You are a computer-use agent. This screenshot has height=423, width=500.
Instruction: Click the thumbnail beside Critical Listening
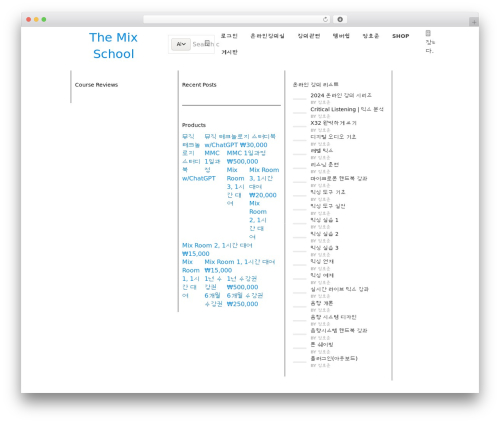299,113
